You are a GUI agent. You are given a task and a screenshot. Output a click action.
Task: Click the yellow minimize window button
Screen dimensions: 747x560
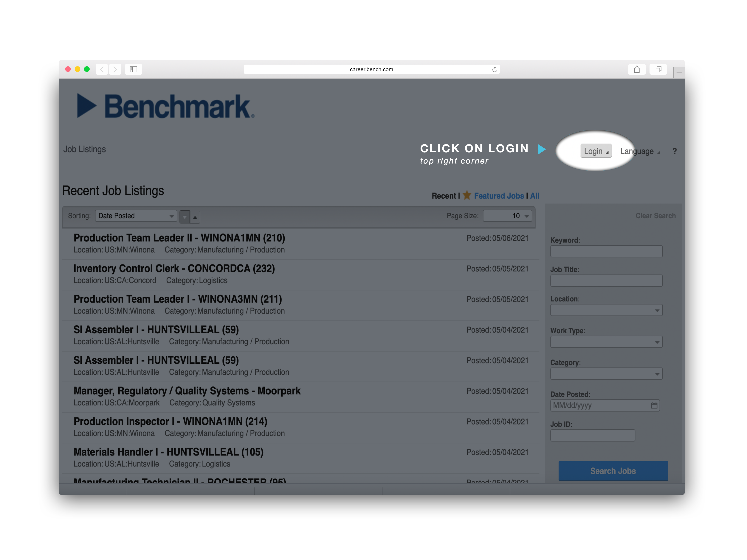[x=77, y=69]
